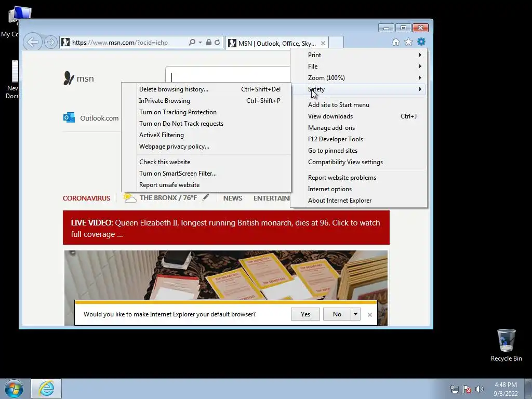Open the address bar autocomplete dropdown arrow

pos(200,43)
